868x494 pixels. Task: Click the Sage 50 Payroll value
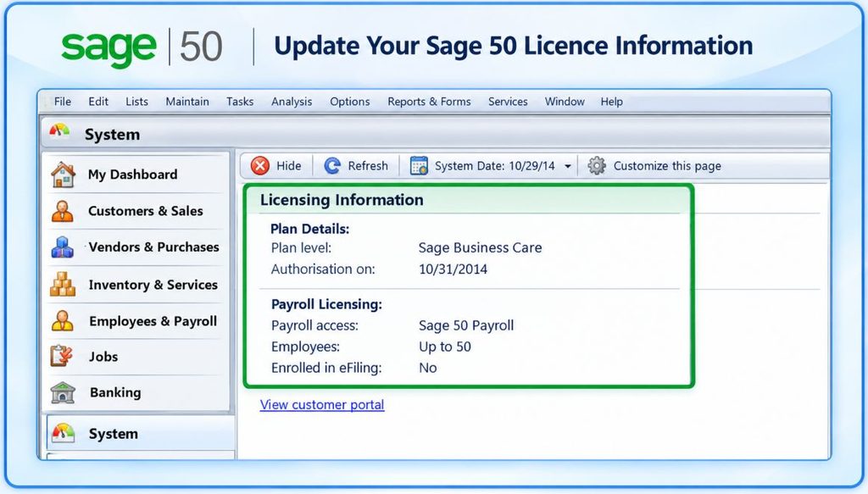coord(467,326)
